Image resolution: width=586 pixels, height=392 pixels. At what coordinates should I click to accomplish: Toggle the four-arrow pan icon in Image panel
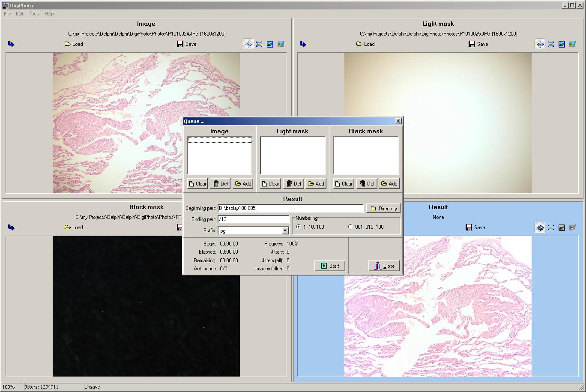(x=248, y=44)
